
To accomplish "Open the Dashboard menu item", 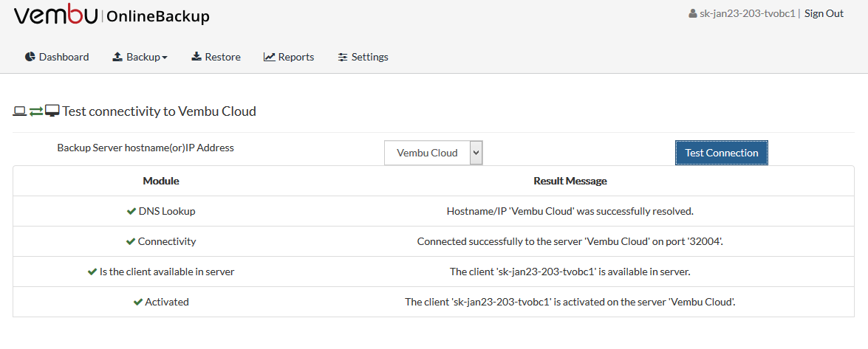I will [x=57, y=57].
